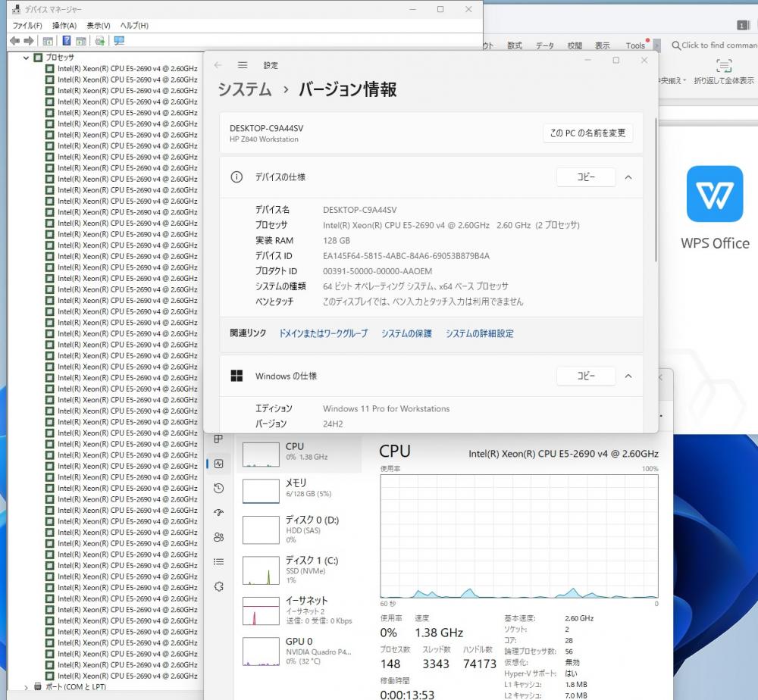Open the hamburger navigation menu in Settings
Image resolution: width=758 pixels, height=700 pixels.
(243, 64)
